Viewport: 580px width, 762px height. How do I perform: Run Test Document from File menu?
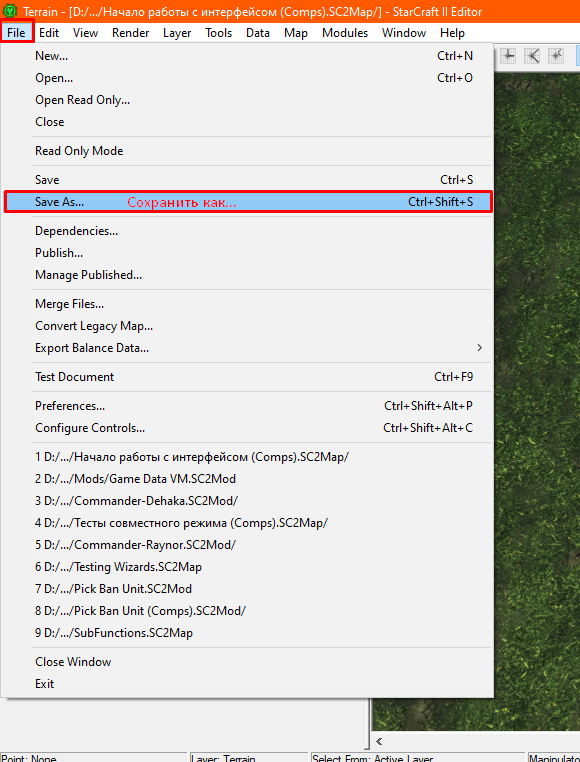pos(248,377)
